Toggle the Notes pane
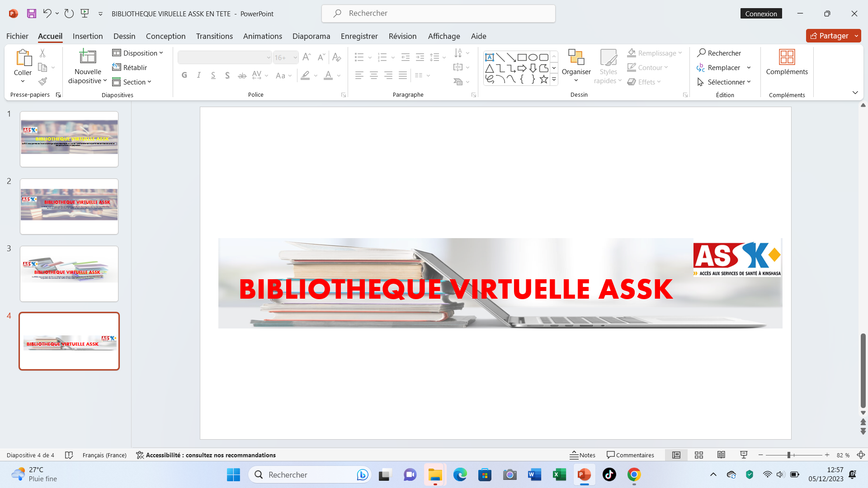The width and height of the screenshot is (868, 488). [x=582, y=455]
